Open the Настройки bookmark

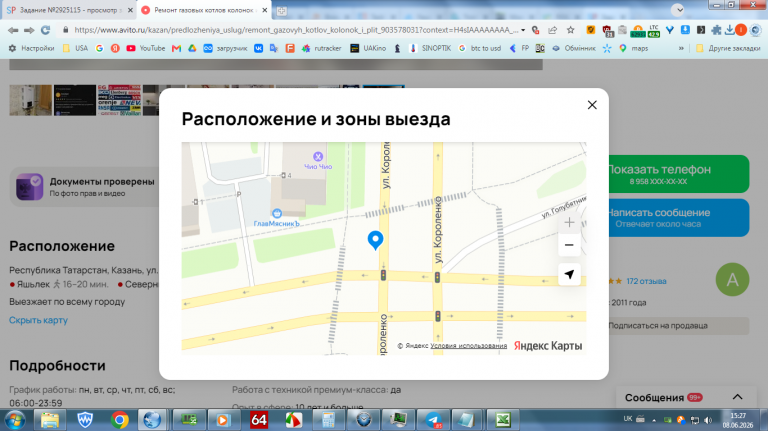click(32, 48)
